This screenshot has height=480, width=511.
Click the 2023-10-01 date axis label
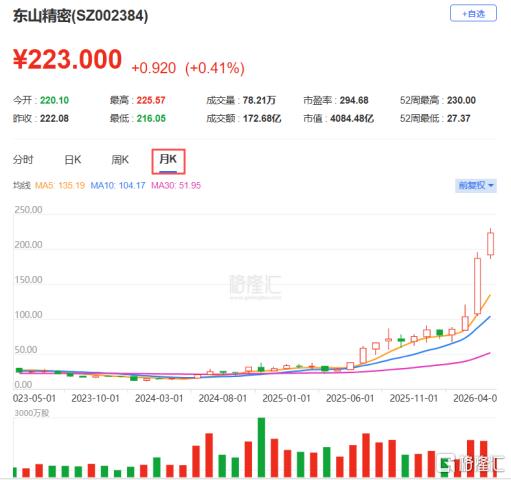pyautogui.click(x=95, y=398)
